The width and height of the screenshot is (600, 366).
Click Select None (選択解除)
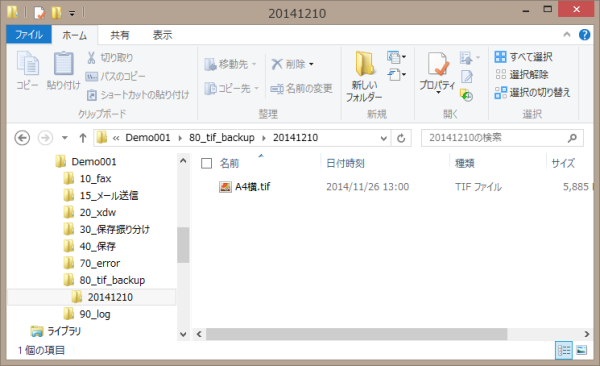pyautogui.click(x=521, y=74)
